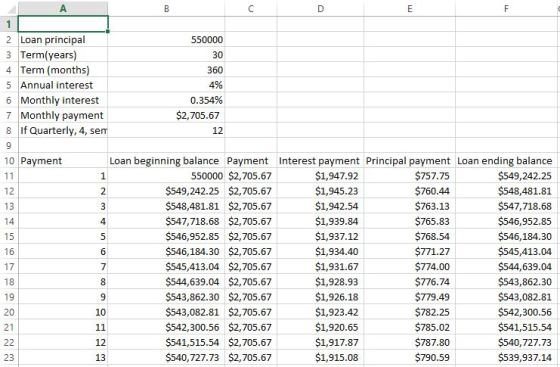Select the 4% interest value
The image size is (560, 367).
click(166, 85)
